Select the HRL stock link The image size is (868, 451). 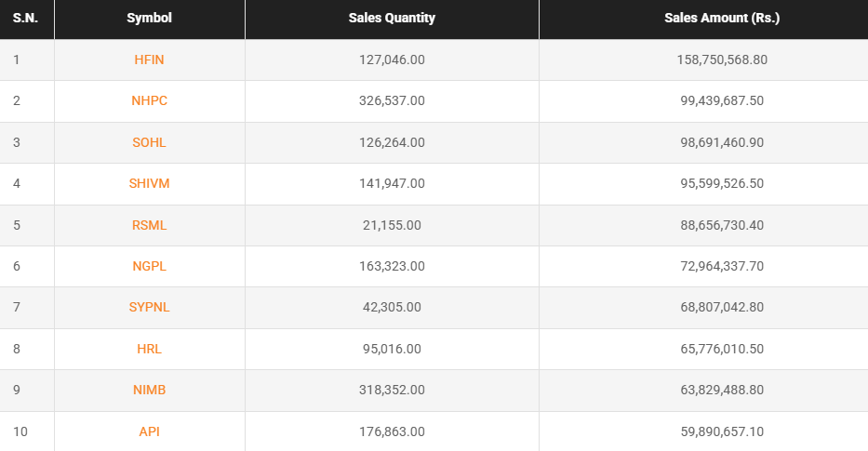click(149, 349)
